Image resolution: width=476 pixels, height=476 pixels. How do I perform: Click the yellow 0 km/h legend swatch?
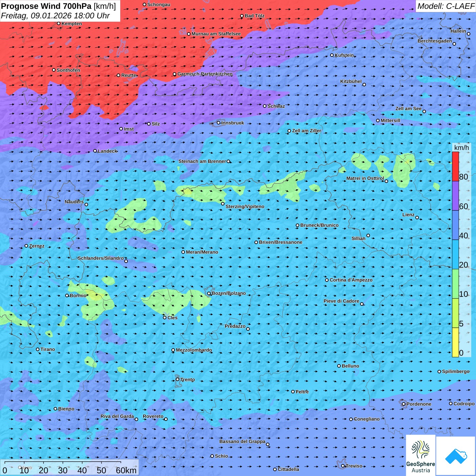[455, 342]
